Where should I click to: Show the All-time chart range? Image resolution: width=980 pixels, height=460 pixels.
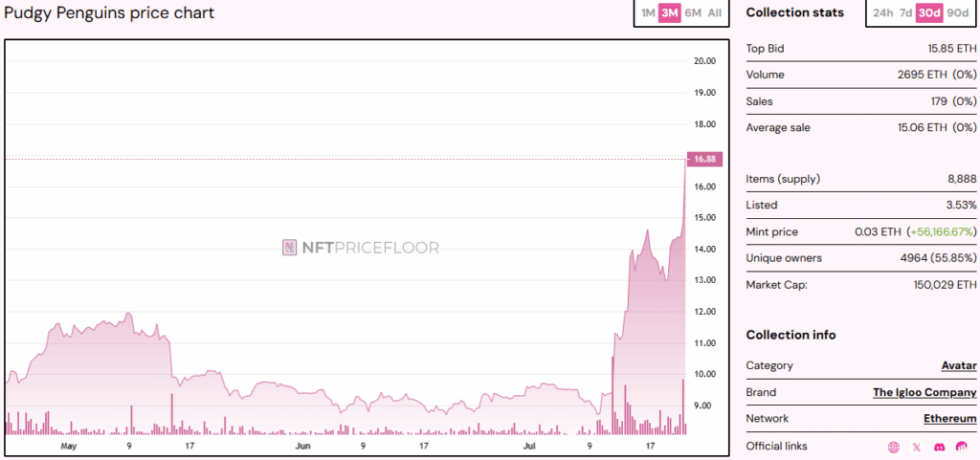(x=715, y=13)
